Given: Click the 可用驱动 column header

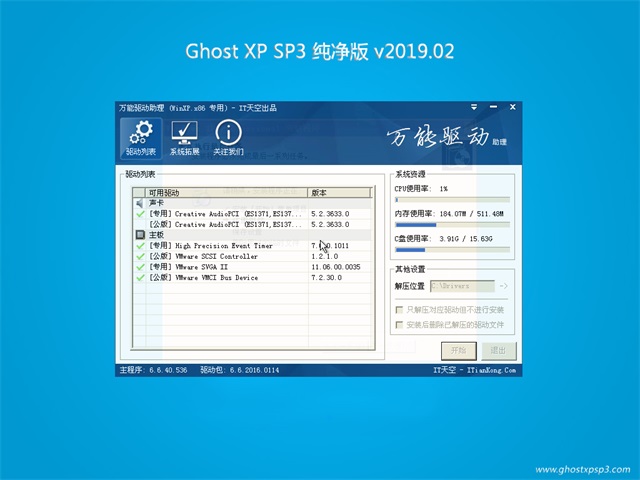Looking at the screenshot, I should coord(226,192).
